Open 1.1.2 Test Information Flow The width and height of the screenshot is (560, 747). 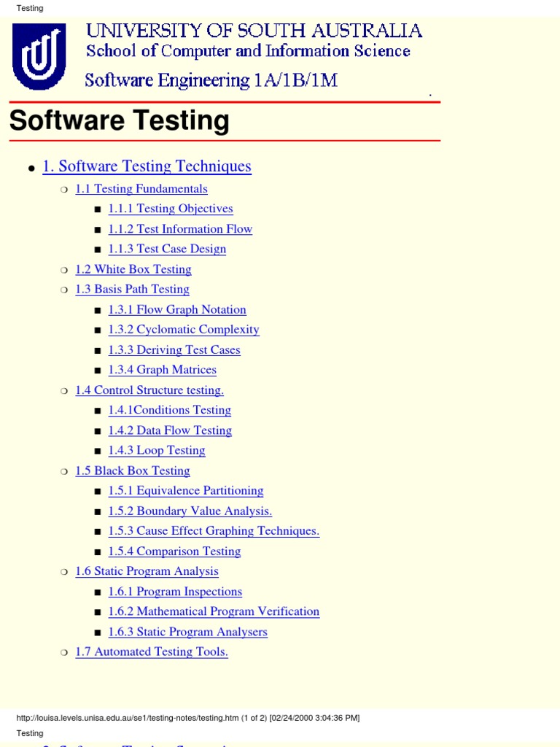point(180,229)
